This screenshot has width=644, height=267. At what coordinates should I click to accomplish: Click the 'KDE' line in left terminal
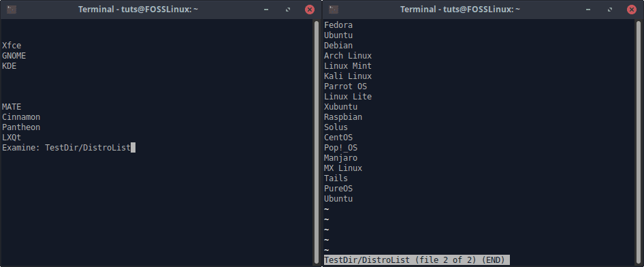click(x=9, y=66)
